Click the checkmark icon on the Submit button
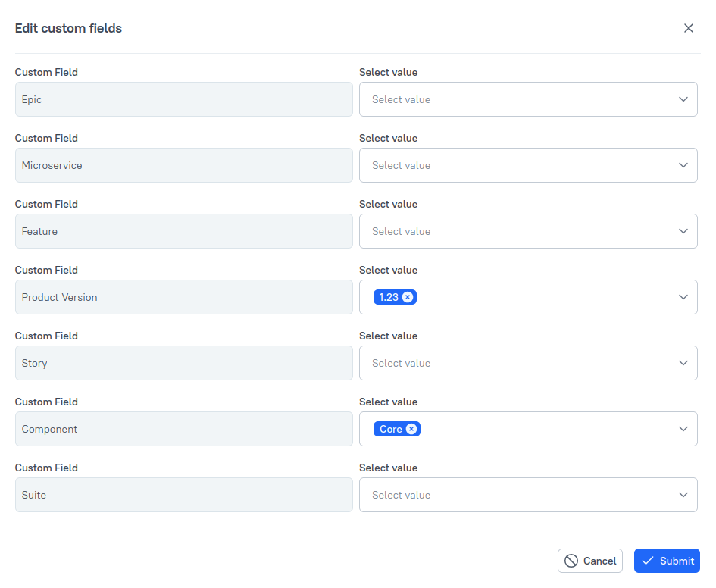The height and width of the screenshot is (588, 716). [x=648, y=561]
